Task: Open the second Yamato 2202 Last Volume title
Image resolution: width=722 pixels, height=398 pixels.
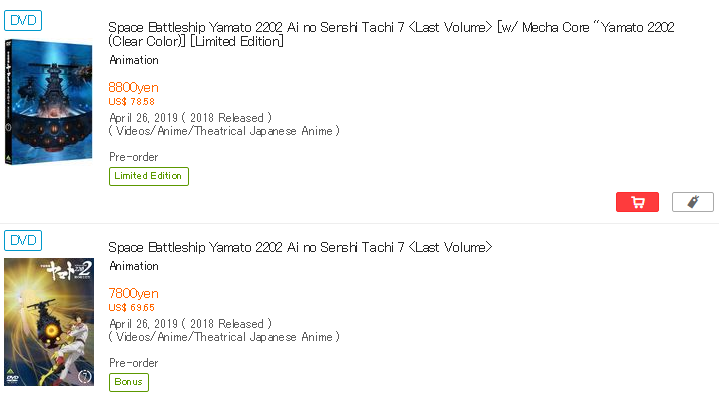Action: tap(300, 247)
